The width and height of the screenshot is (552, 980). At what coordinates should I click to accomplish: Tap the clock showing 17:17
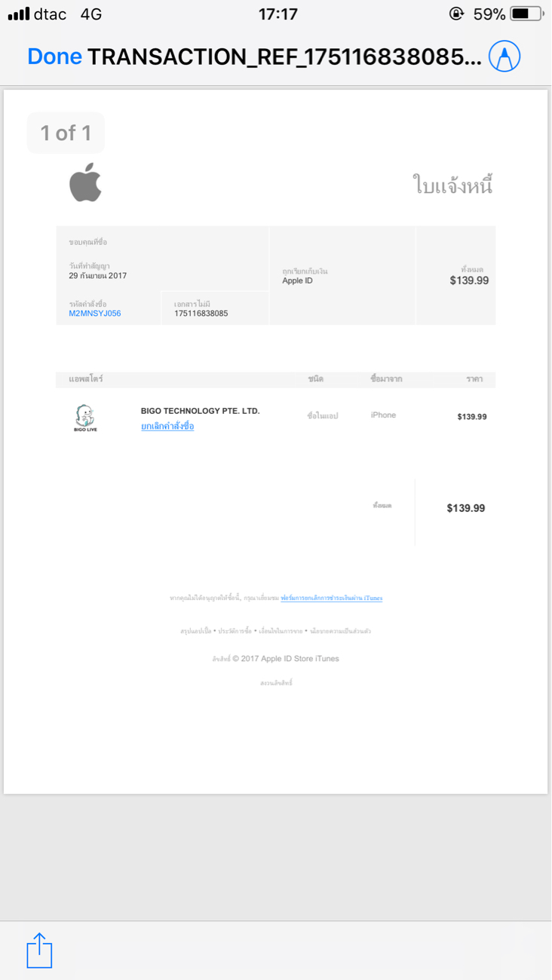[x=278, y=14]
